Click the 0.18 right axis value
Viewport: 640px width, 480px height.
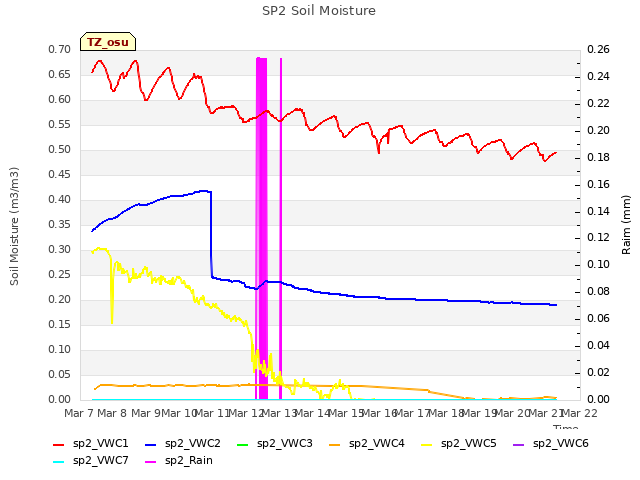pyautogui.click(x=598, y=157)
